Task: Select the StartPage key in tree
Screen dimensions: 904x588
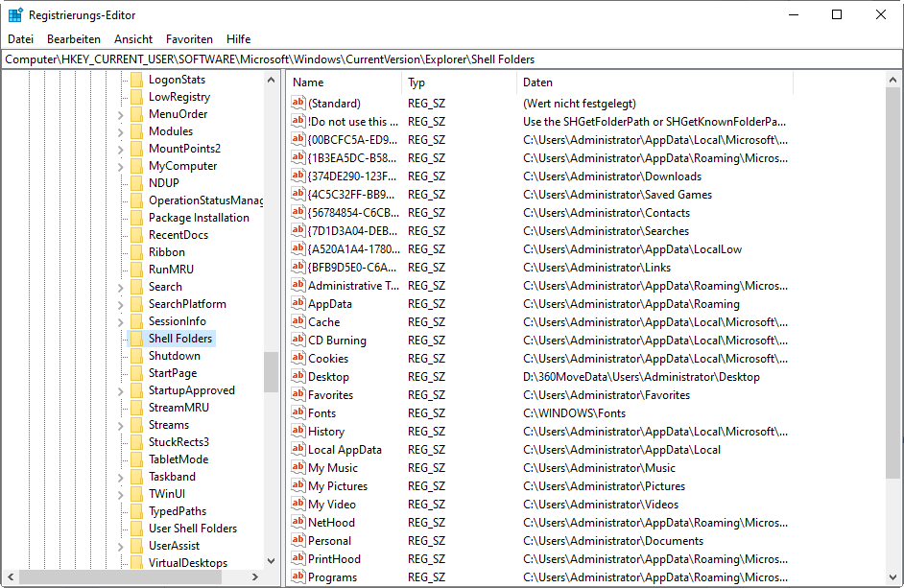Action: pos(173,373)
